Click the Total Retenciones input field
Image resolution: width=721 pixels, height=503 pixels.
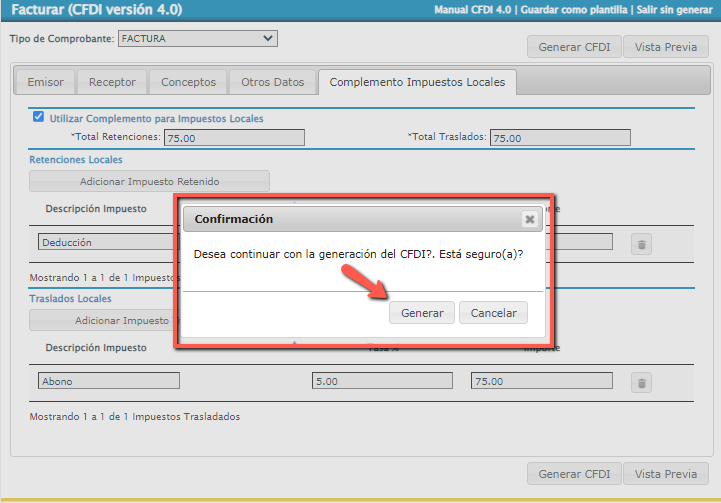point(234,138)
